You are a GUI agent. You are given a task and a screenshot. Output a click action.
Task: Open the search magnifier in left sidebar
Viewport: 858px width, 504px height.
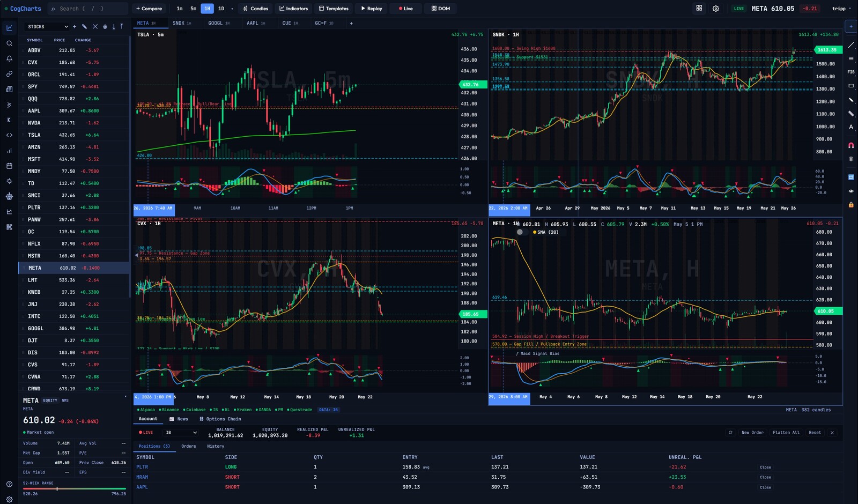coord(9,43)
